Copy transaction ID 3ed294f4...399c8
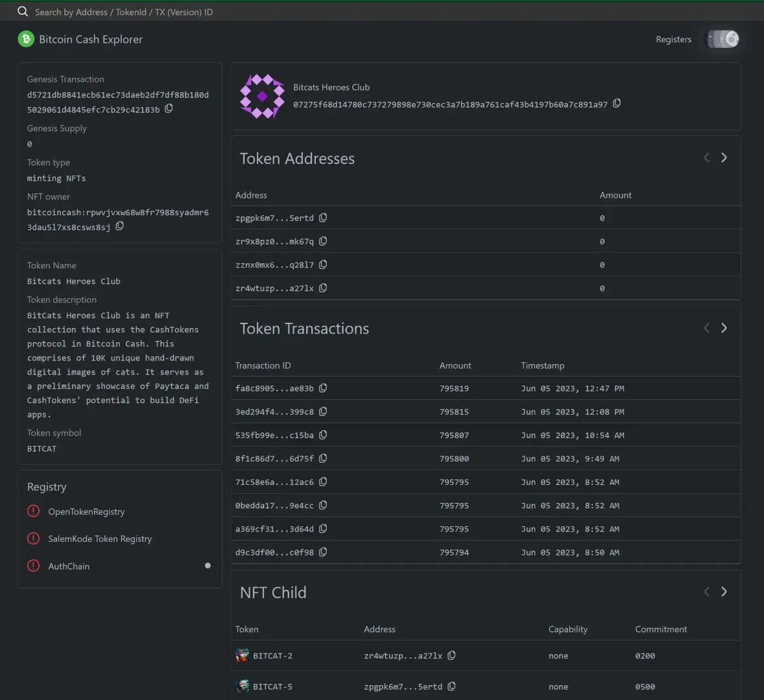The width and height of the screenshot is (764, 700). click(322, 412)
